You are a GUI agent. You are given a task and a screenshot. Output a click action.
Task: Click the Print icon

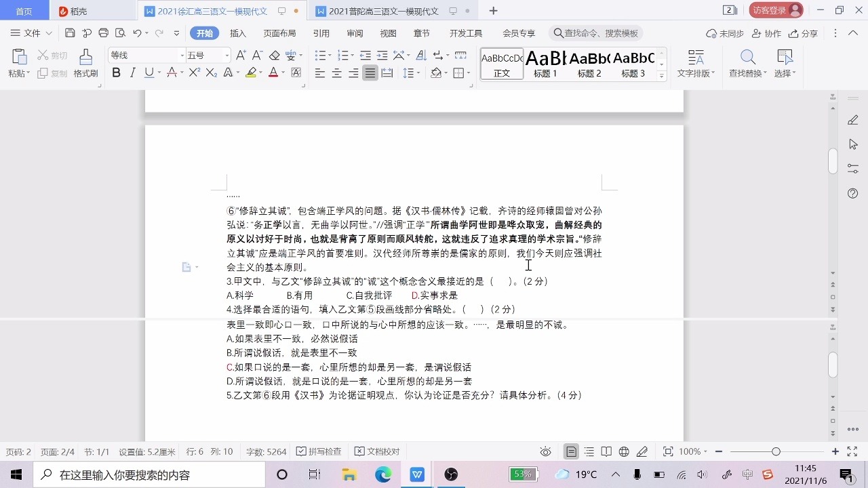104,33
